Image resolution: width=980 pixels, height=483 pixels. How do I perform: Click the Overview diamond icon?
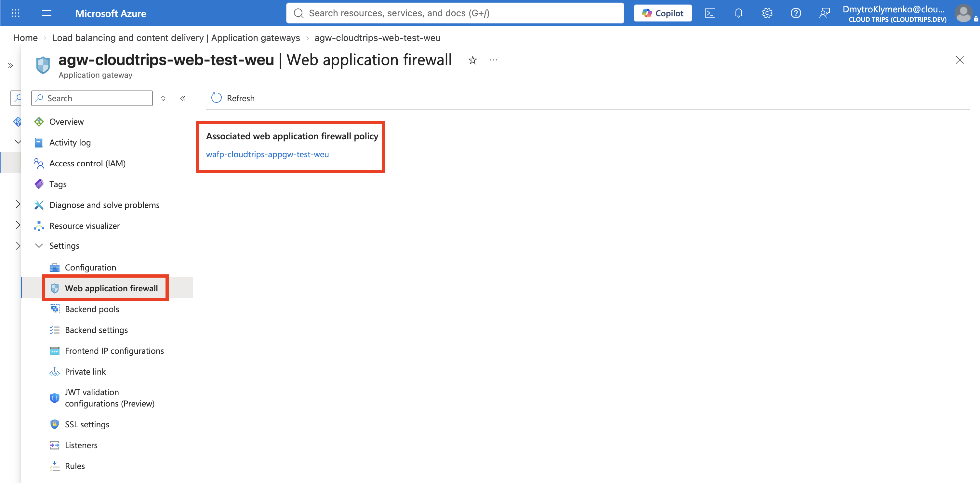[x=39, y=121]
